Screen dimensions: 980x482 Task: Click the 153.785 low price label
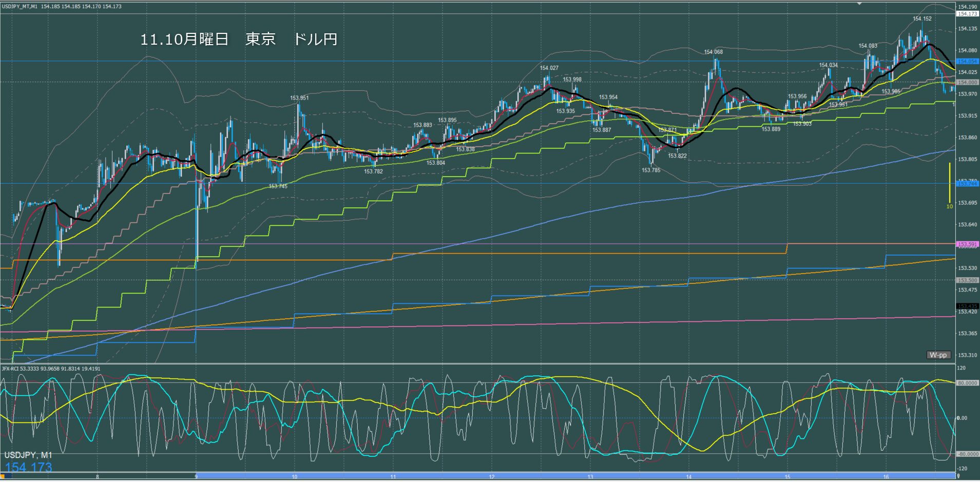[651, 170]
